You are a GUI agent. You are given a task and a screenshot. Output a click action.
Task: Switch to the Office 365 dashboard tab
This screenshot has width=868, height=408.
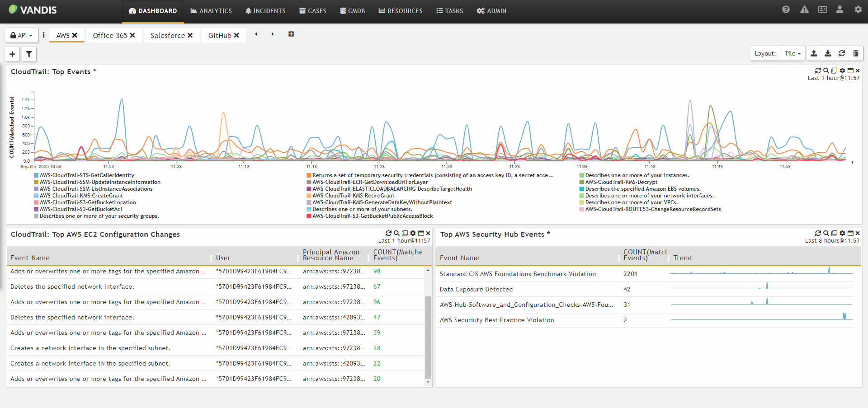110,35
